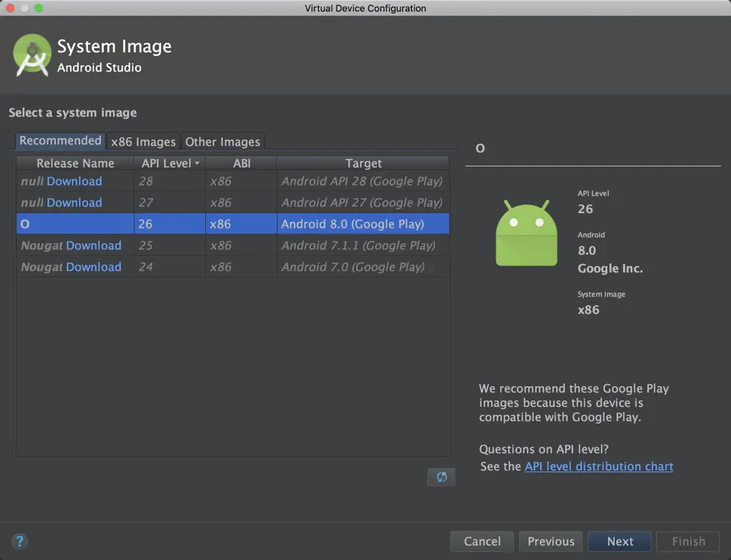Select the Recommended tab
The height and width of the screenshot is (560, 731).
[60, 141]
